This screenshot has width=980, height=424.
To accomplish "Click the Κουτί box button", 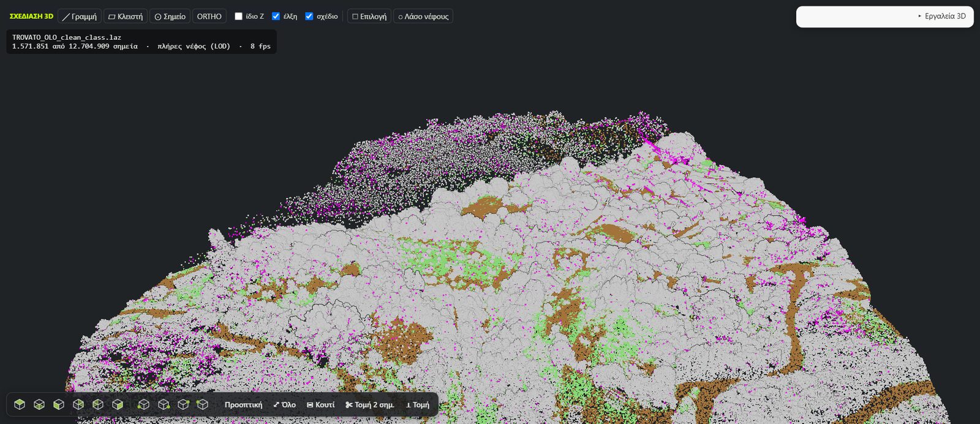I will 321,404.
